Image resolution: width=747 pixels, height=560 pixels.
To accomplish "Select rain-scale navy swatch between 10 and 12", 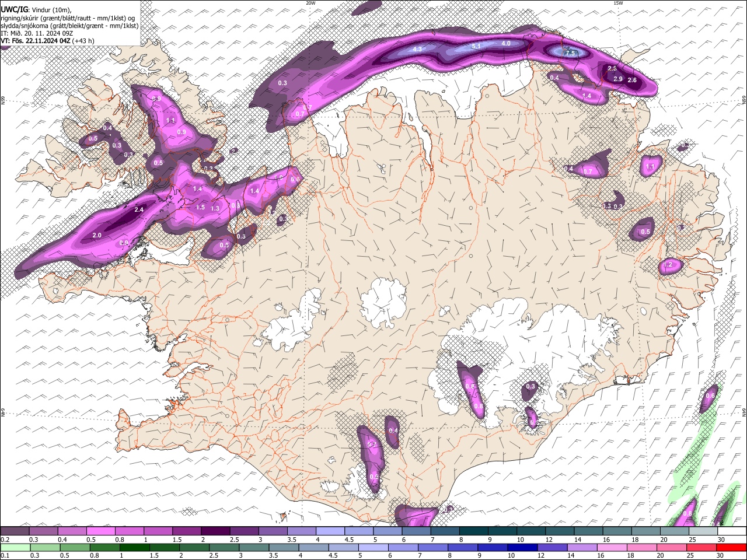I will [522, 547].
